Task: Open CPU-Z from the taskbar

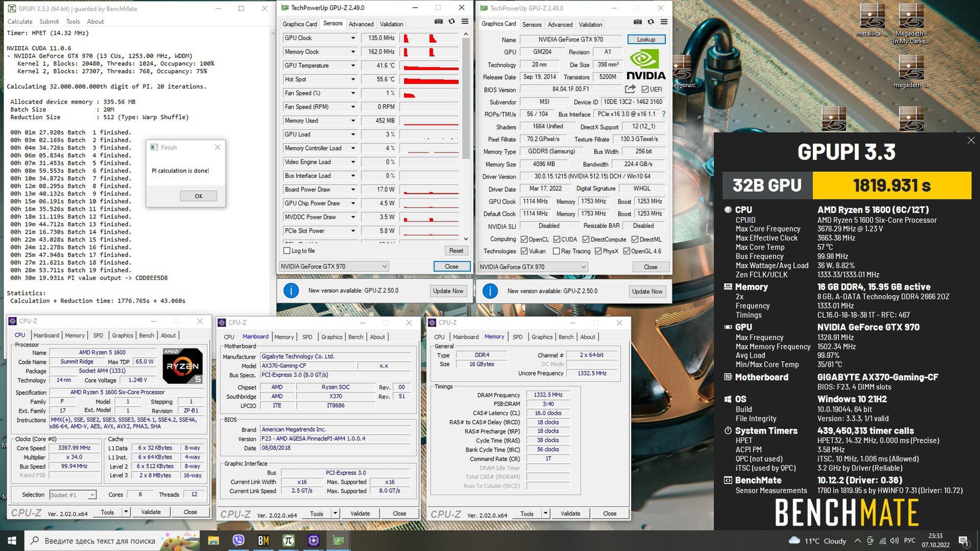Action: click(313, 540)
